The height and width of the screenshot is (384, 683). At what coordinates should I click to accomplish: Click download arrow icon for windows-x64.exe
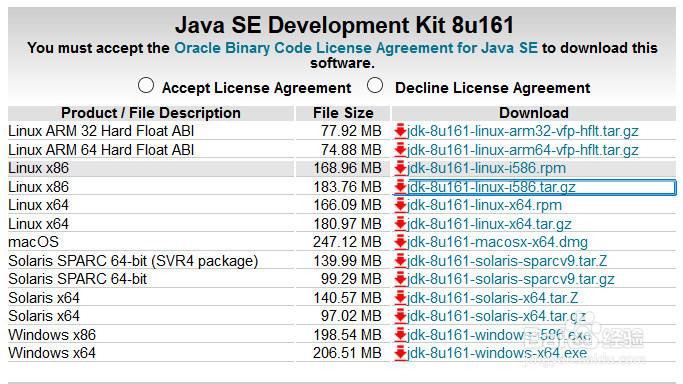400,353
